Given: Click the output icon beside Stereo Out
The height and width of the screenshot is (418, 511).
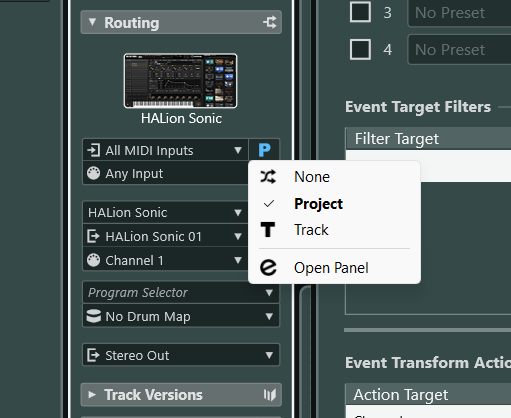Looking at the screenshot, I should coord(93,355).
